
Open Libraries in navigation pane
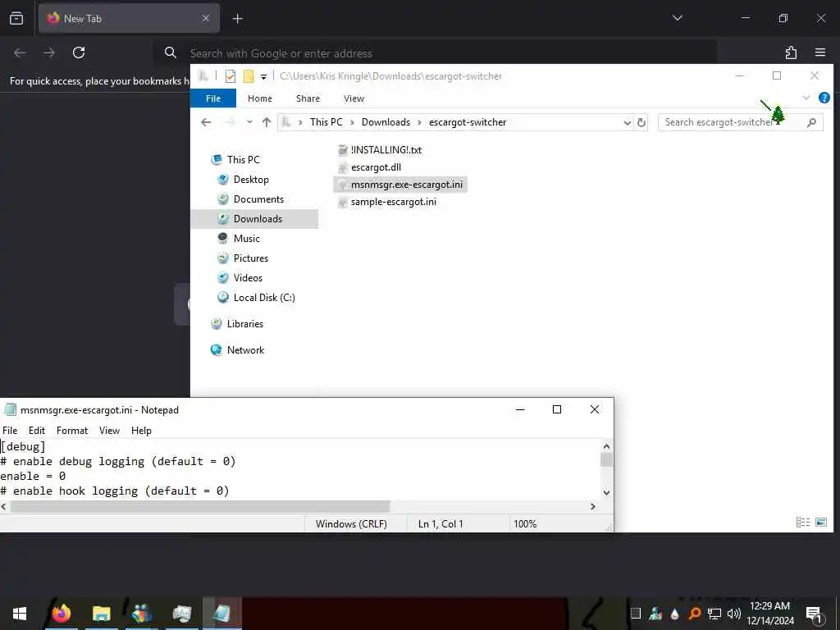[244, 324]
